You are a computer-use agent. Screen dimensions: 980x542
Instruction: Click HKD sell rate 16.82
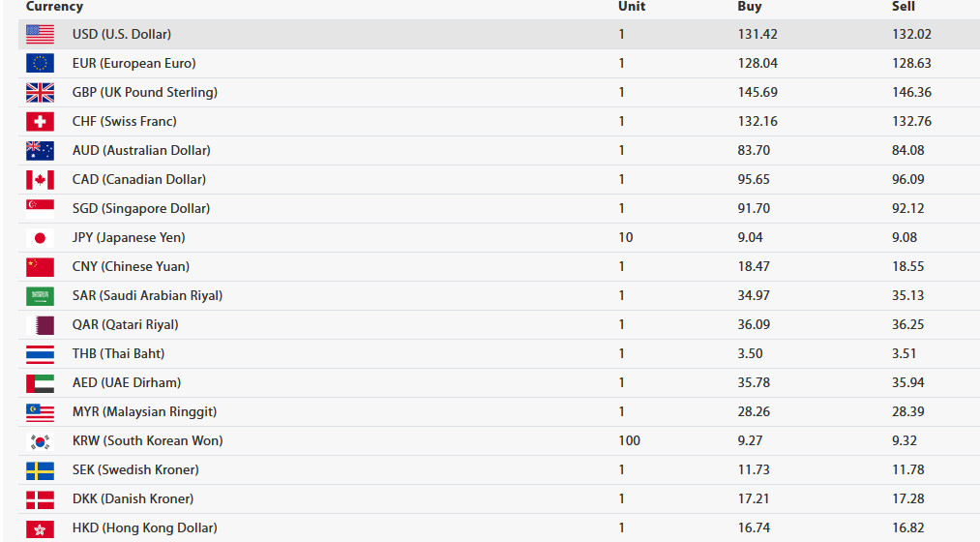(x=907, y=528)
